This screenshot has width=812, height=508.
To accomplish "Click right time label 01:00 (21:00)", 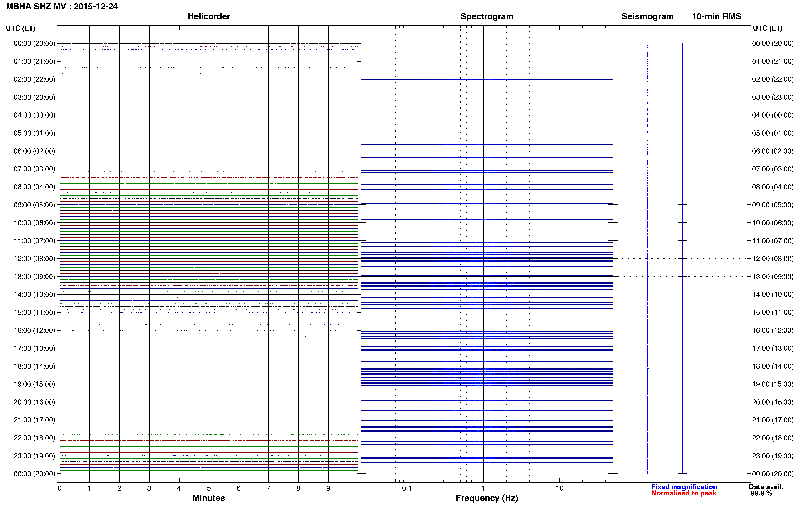I will [773, 62].
